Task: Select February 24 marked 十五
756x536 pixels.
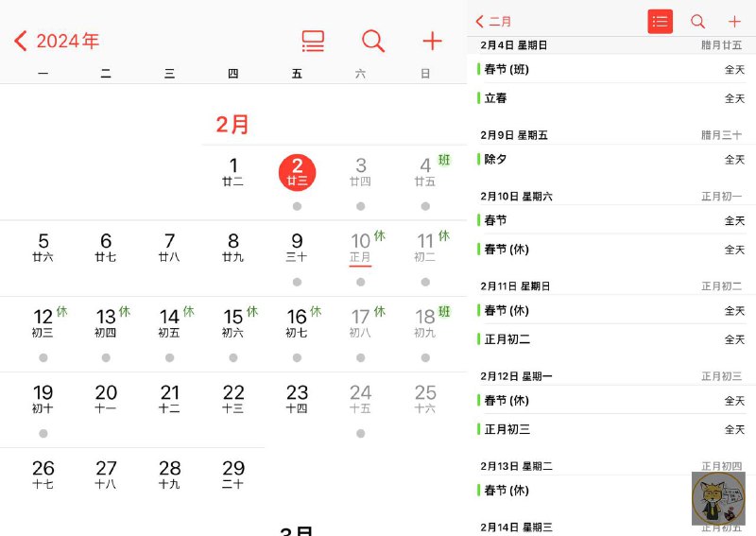Action: pyautogui.click(x=361, y=398)
